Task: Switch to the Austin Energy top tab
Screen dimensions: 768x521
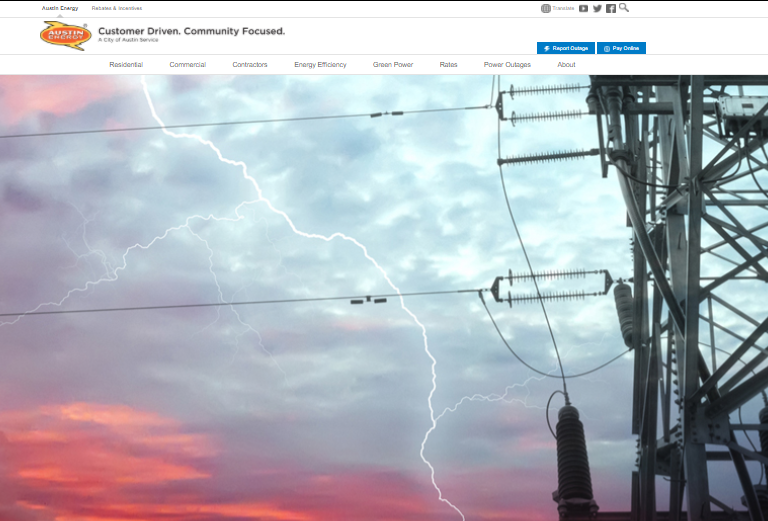Action: pyautogui.click(x=60, y=8)
